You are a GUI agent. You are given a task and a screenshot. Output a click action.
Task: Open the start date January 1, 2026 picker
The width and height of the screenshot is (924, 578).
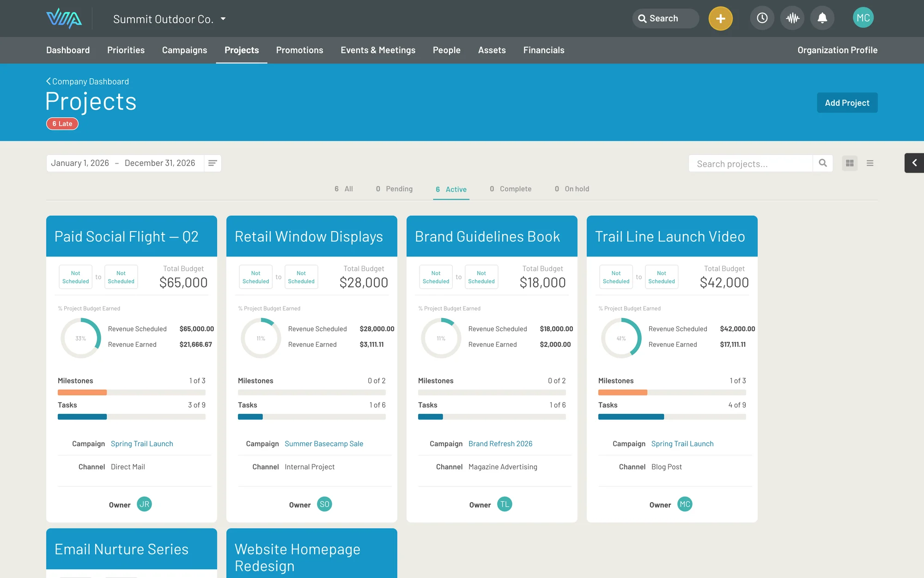[80, 163]
